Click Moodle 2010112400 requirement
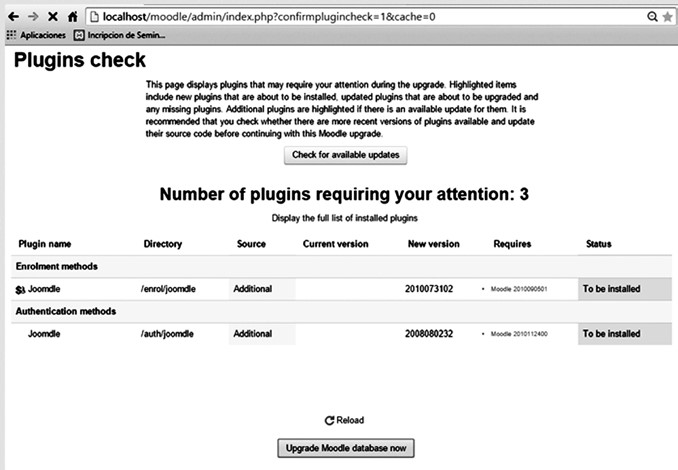This screenshot has height=470, width=678. [519, 334]
